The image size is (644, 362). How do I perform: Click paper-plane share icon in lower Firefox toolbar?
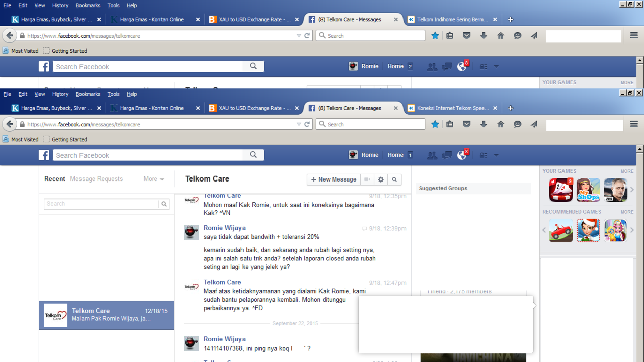point(534,124)
